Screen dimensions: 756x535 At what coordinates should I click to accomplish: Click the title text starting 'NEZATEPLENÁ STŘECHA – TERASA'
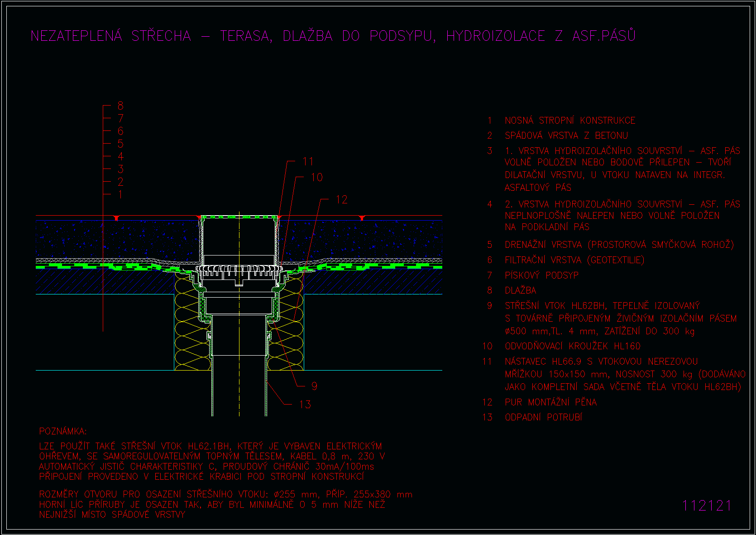[x=333, y=36]
